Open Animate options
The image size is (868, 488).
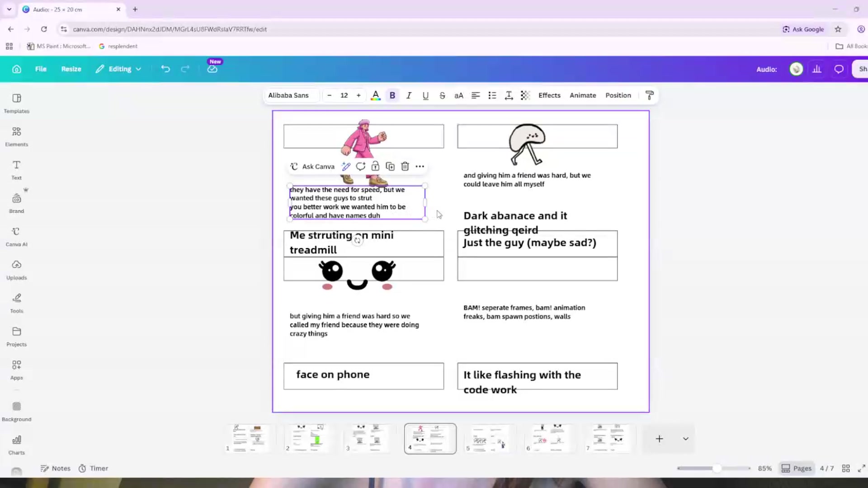point(583,95)
